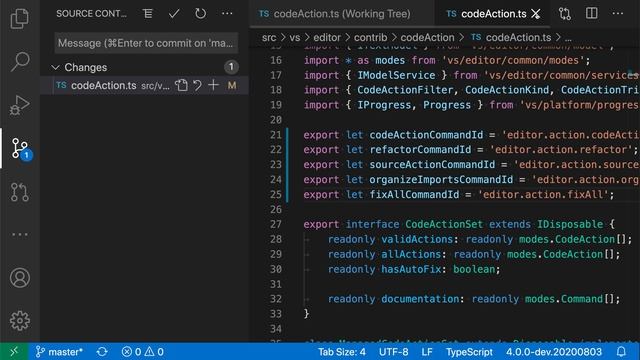640x360 pixels.
Task: Open the Manage gear icon
Action: pos(20,321)
